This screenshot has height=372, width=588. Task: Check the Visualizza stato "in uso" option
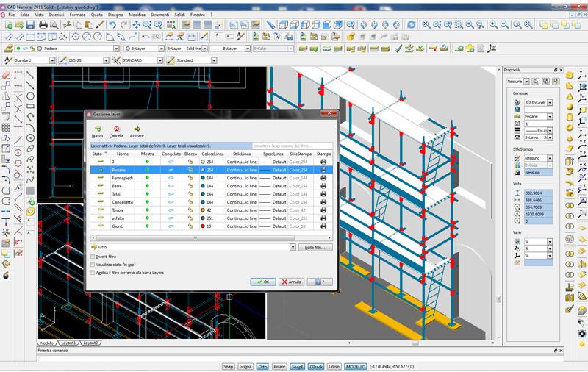92,264
